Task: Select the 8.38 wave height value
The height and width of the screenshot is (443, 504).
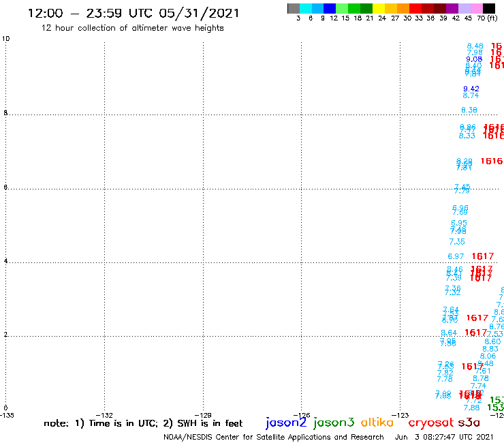Action: (x=469, y=110)
